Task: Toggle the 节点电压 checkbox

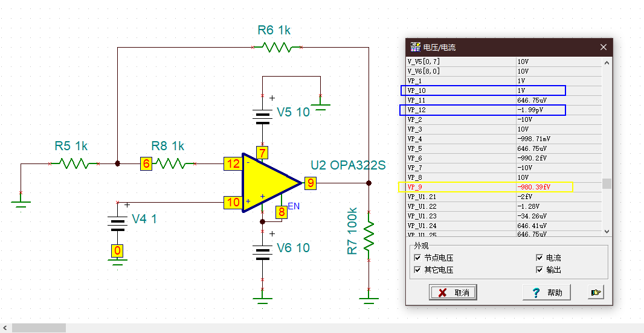Action: click(417, 258)
